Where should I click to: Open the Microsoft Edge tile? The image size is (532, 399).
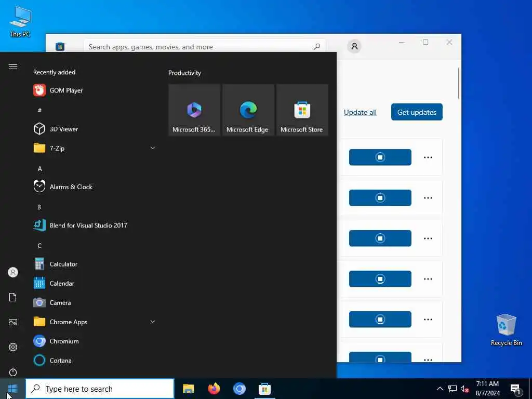coord(248,110)
